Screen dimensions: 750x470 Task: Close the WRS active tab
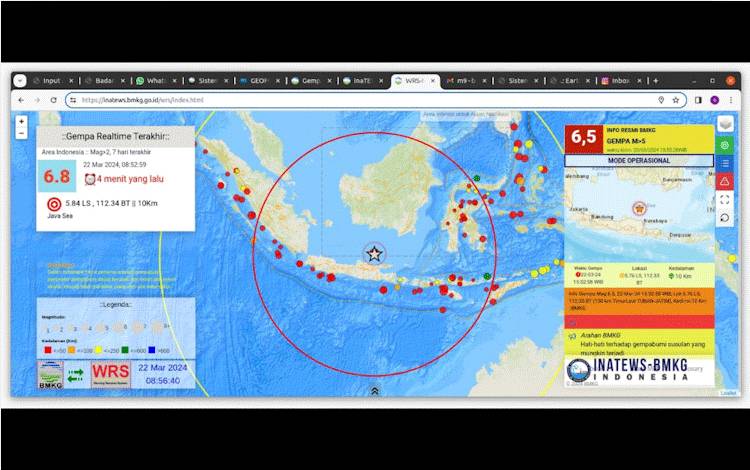click(432, 81)
